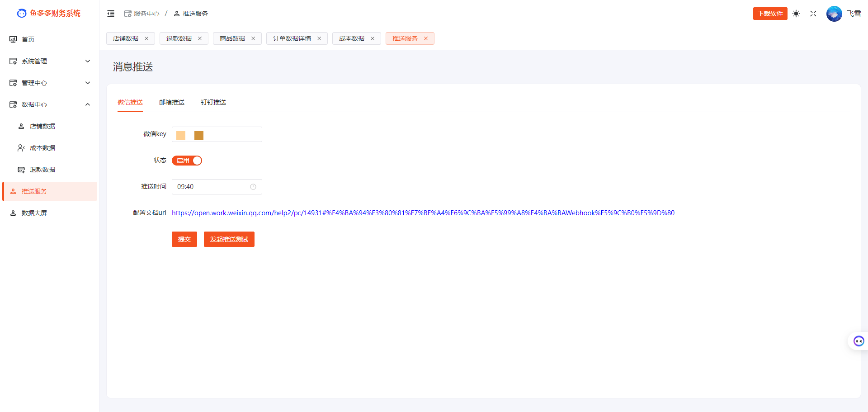Click the 提交 button
This screenshot has height=412, width=868.
click(x=184, y=239)
